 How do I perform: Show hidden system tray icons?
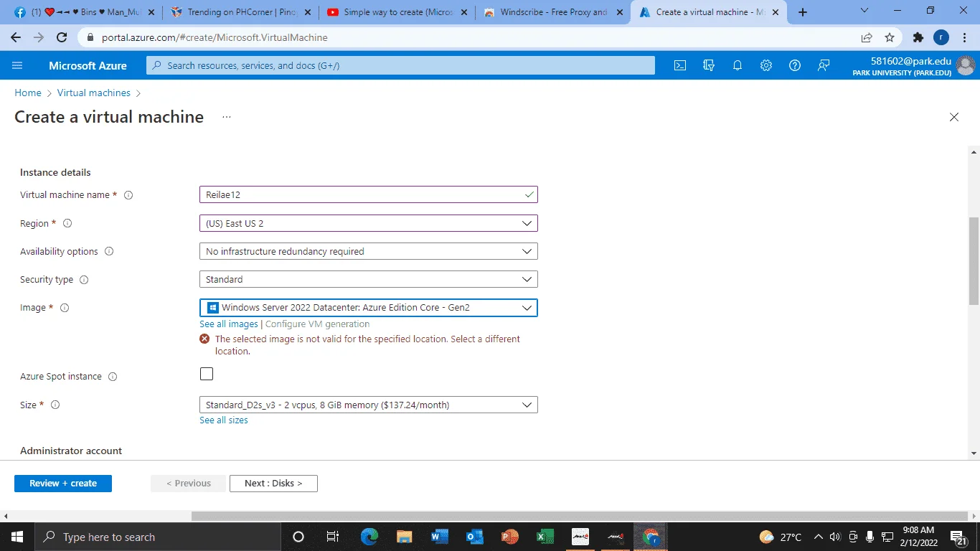pos(818,537)
